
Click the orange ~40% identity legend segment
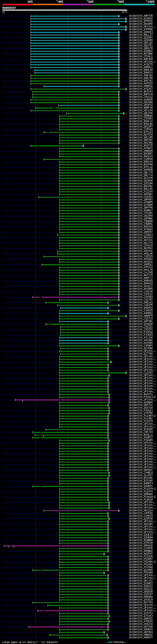48,4
